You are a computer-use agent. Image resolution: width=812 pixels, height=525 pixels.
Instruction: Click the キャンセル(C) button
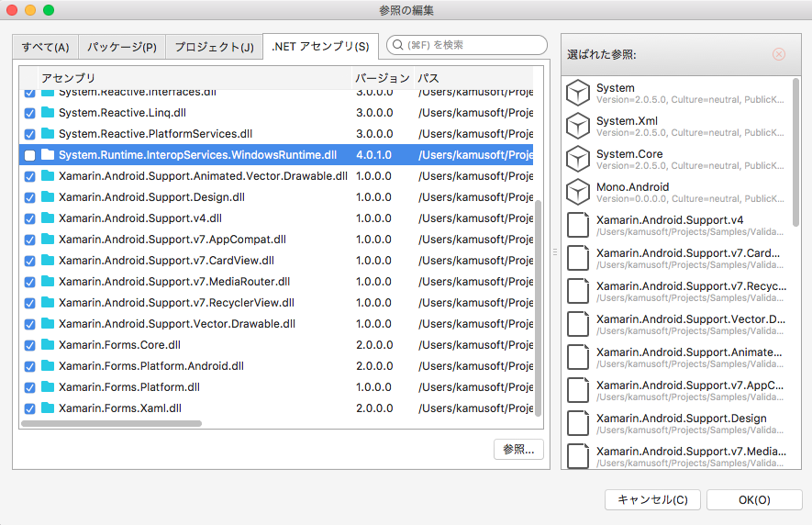coord(652,499)
